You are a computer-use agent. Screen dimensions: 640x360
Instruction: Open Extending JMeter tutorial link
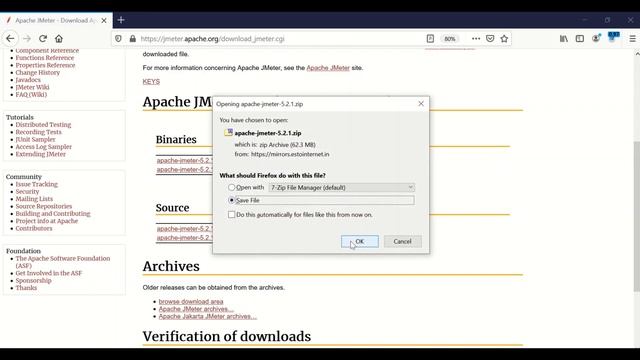(40, 154)
